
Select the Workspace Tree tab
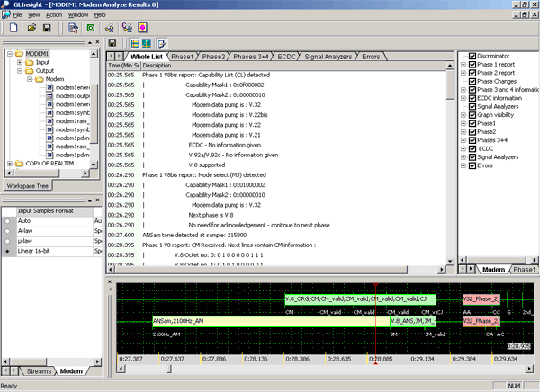click(28, 186)
